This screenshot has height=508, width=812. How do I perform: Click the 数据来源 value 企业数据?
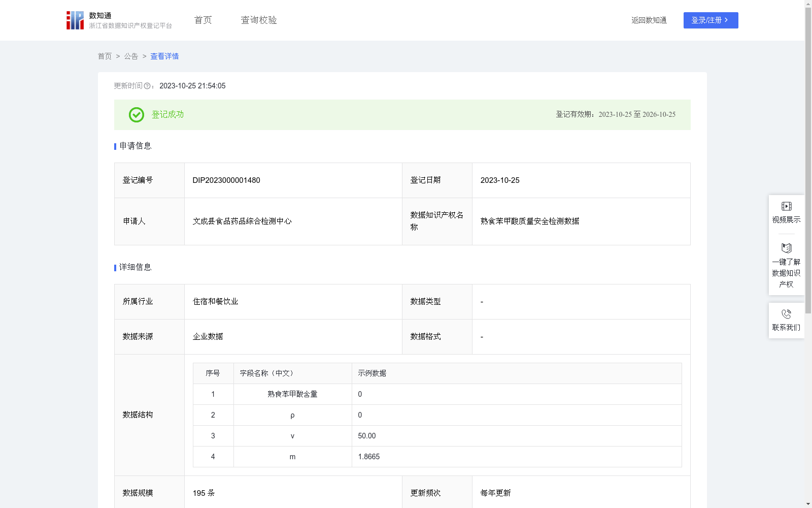208,337
